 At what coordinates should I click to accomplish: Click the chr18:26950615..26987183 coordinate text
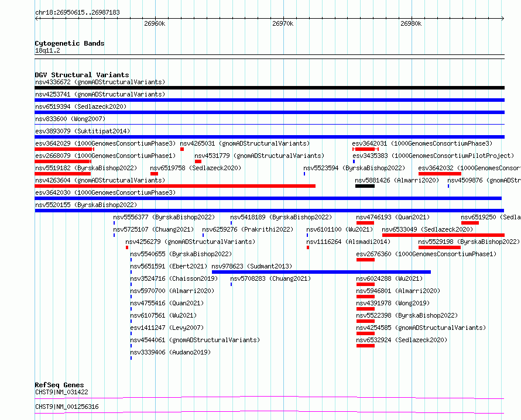77,13
